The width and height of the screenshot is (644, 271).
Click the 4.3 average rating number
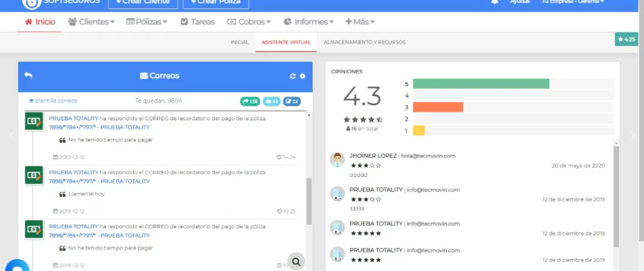[362, 96]
